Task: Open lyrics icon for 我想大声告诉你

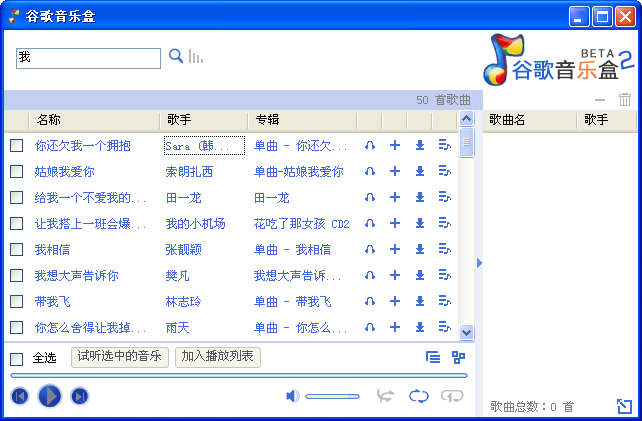Action: [445, 275]
